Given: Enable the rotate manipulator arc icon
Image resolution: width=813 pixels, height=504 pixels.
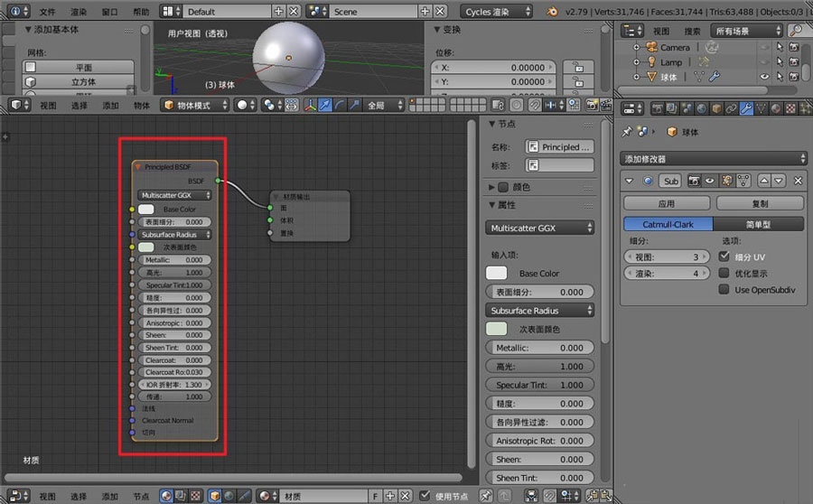Looking at the screenshot, I should pos(339,106).
